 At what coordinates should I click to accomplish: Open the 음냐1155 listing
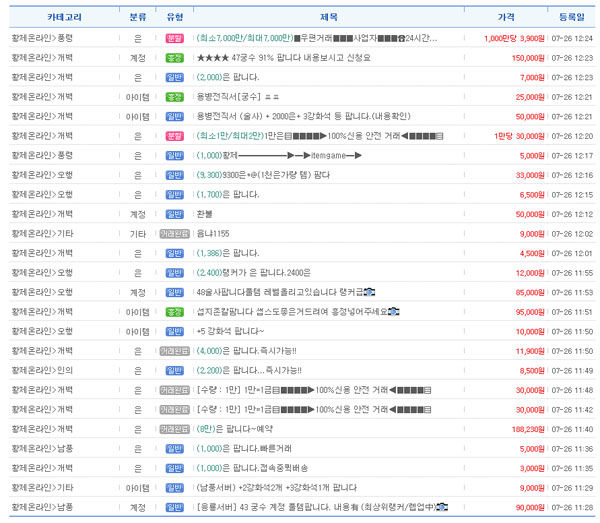(213, 234)
